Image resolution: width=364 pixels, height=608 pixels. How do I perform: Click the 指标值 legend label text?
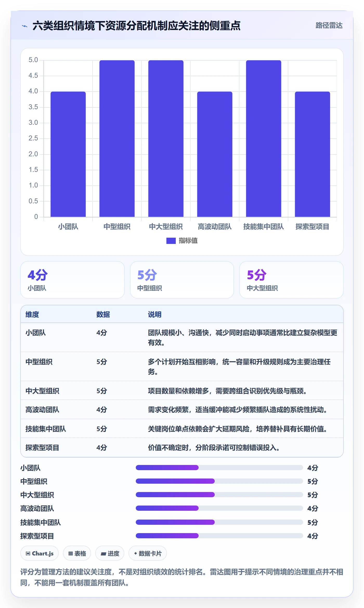click(x=188, y=241)
